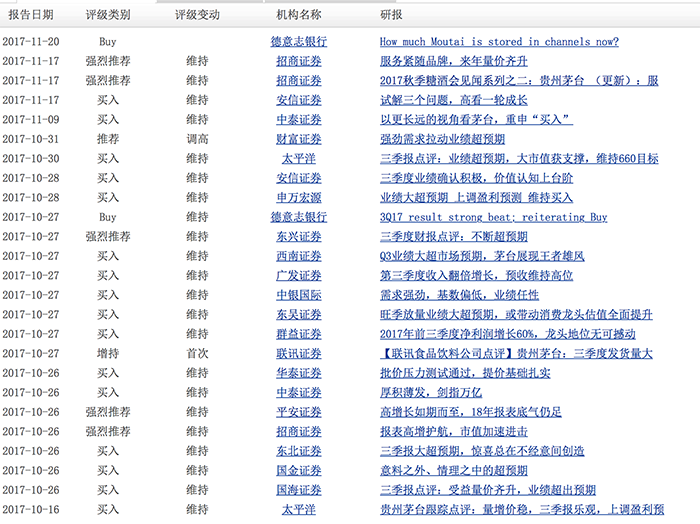
Task: Click the 评级变动 column header
Action: [x=197, y=15]
